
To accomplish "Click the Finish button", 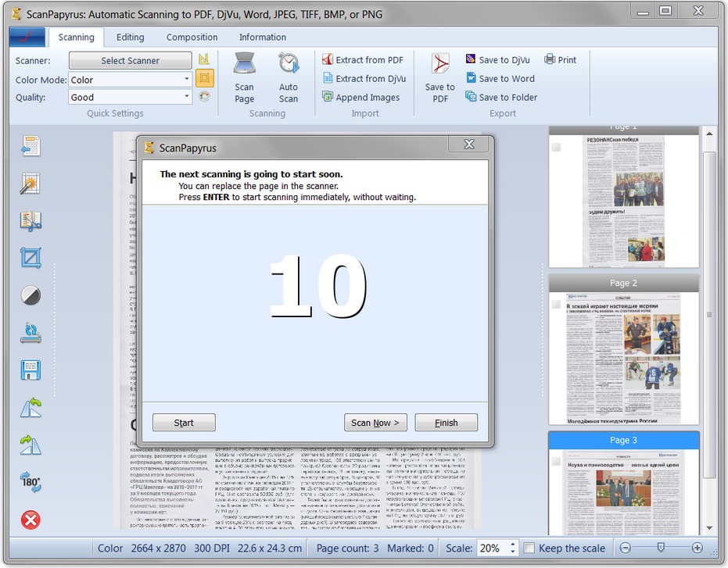I will (x=446, y=422).
